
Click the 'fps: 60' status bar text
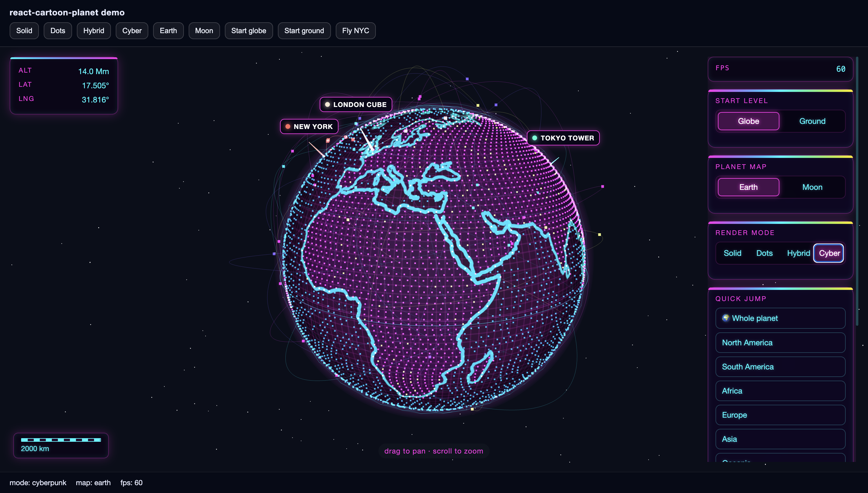point(131,483)
